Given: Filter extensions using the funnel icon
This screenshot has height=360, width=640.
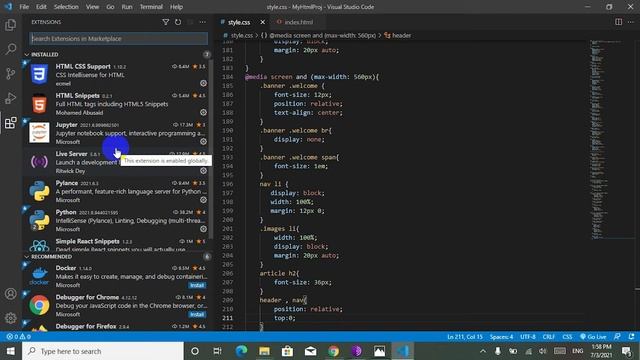Looking at the screenshot, I should pyautogui.click(x=166, y=22).
